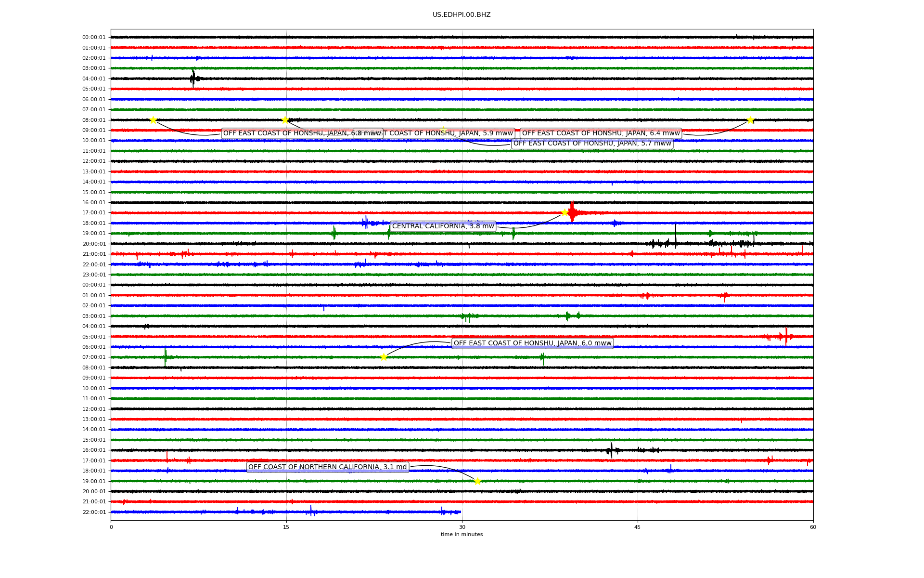The width and height of the screenshot is (924, 578).
Task: Click the OFF COAST OF NORTHERN CALIFORNIA label
Action: coord(328,467)
